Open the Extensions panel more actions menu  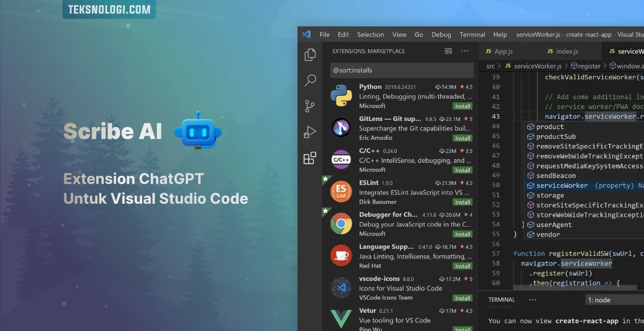(464, 51)
